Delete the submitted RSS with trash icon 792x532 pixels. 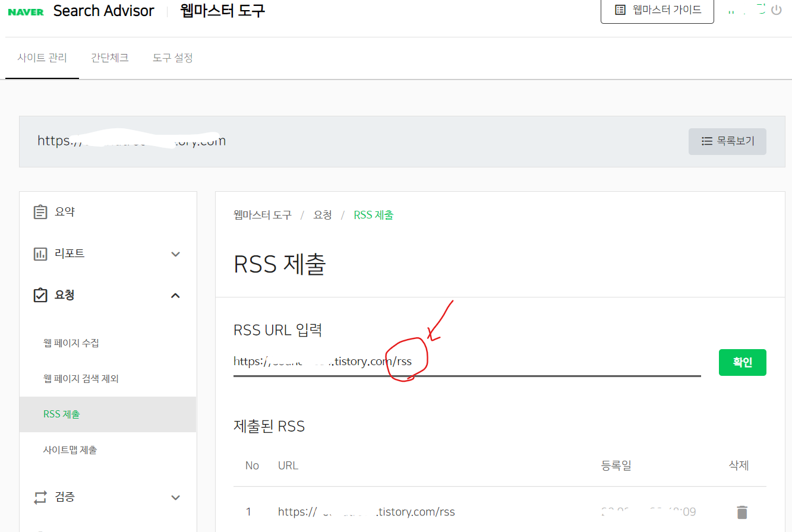pyautogui.click(x=742, y=512)
